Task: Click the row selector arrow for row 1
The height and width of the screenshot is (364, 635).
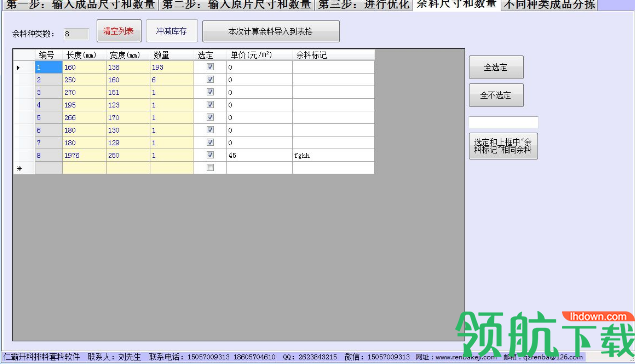Action: [24, 67]
